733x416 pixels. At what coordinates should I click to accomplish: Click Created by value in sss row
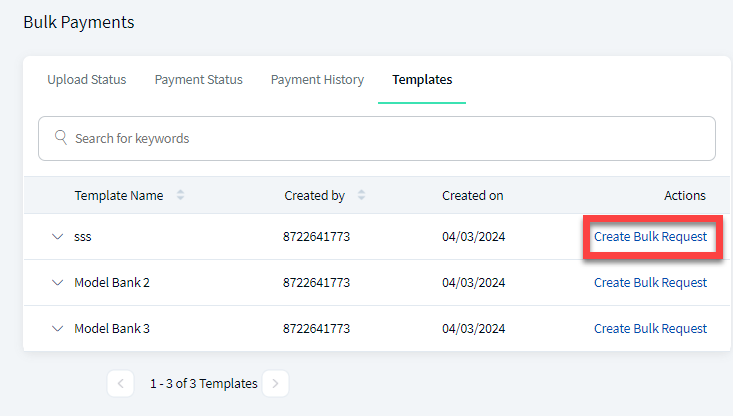[x=316, y=237]
